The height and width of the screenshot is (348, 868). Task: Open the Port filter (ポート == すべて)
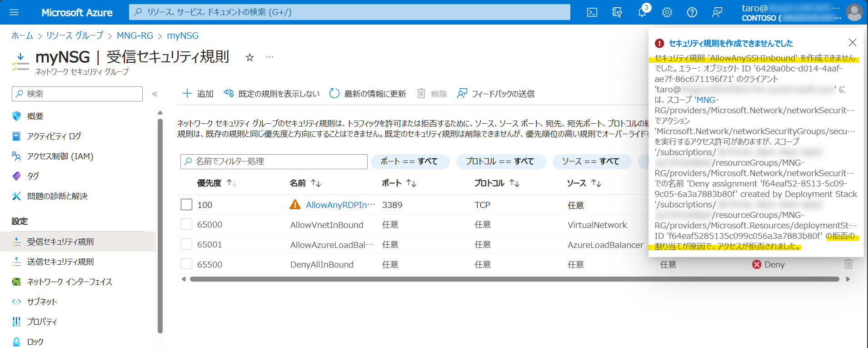pos(410,161)
